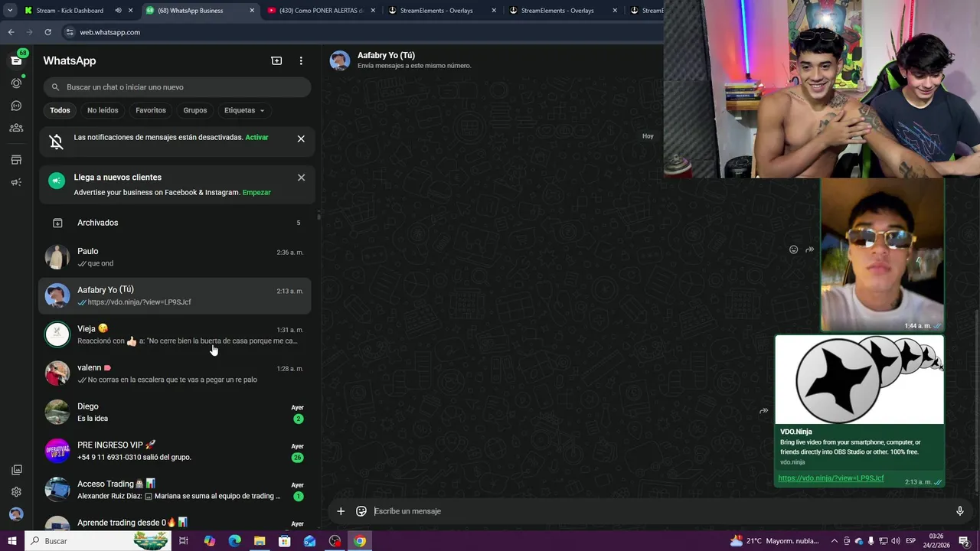Mute the Kick Dashboard tab audio icon
The width and height of the screenshot is (980, 551).
(118, 11)
